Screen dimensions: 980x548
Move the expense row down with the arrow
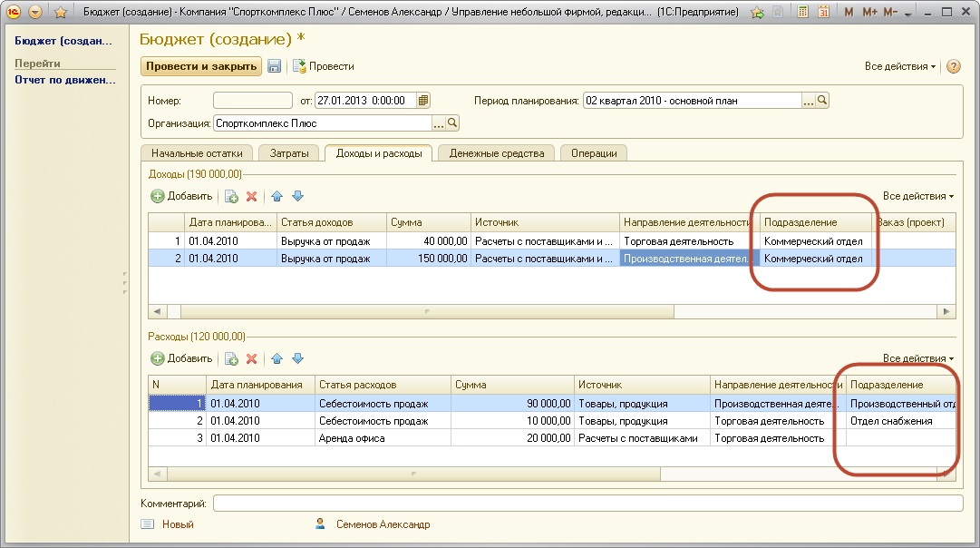pos(297,358)
